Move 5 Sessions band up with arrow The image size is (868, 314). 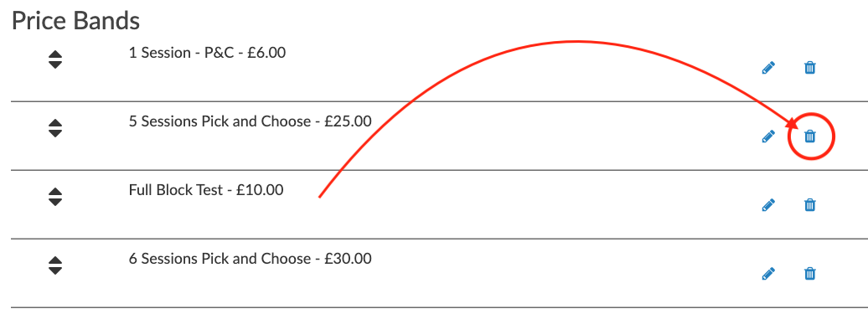(x=54, y=123)
